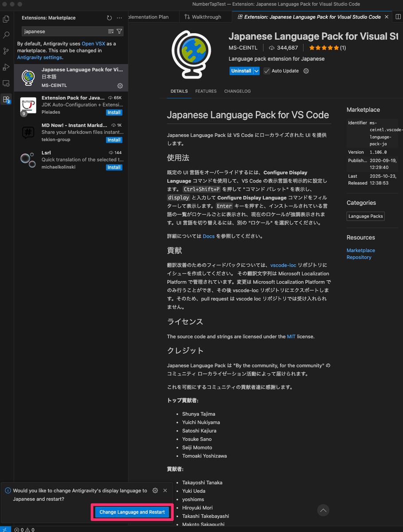Refresh the Extensions Marketplace list
Screen dimensions: 403x532
pos(110,18)
